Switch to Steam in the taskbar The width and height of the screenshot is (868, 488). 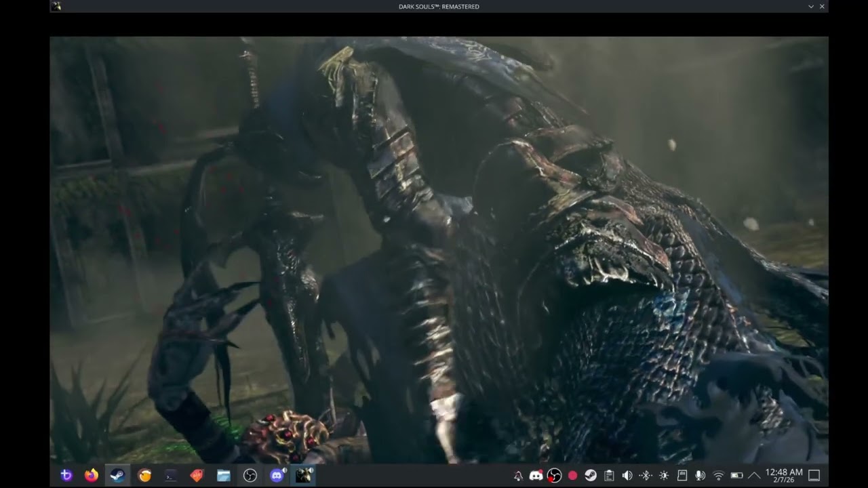coord(117,476)
